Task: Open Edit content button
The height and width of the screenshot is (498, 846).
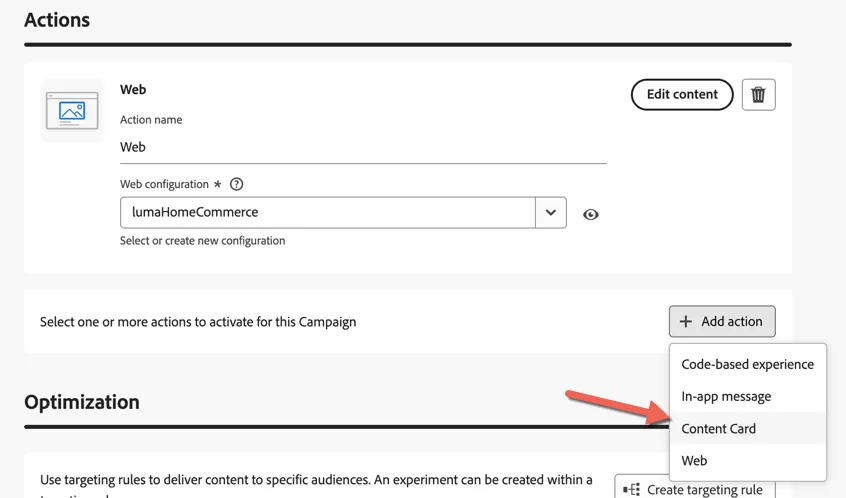Action: tap(682, 94)
